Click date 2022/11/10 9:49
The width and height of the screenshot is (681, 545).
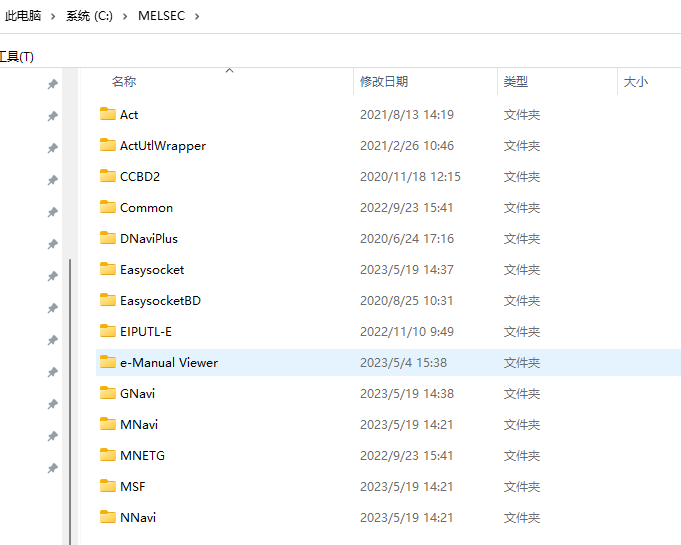click(x=407, y=331)
